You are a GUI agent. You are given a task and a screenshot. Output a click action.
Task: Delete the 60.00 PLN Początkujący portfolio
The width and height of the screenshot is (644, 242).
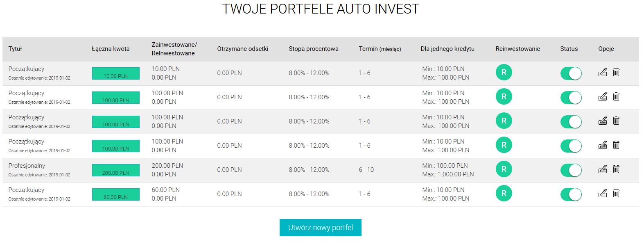point(616,194)
